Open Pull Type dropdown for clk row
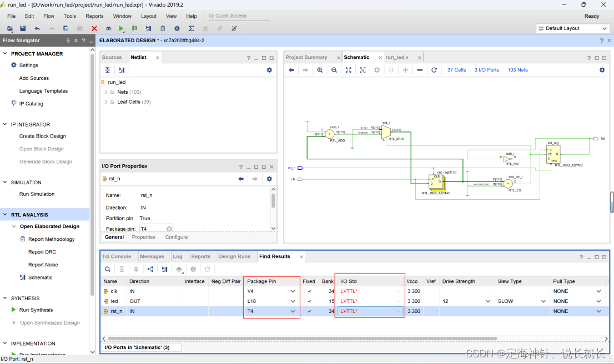This screenshot has height=364, width=614. [598, 291]
